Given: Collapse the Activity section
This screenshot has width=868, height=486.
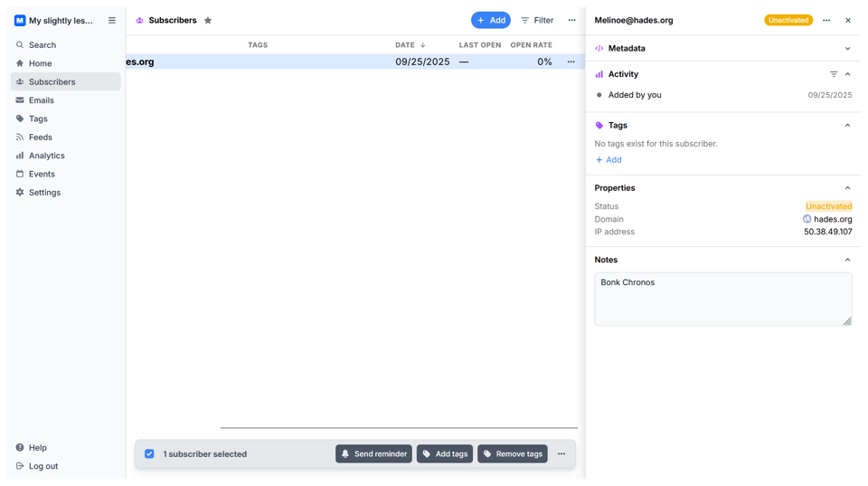Looking at the screenshot, I should [847, 74].
